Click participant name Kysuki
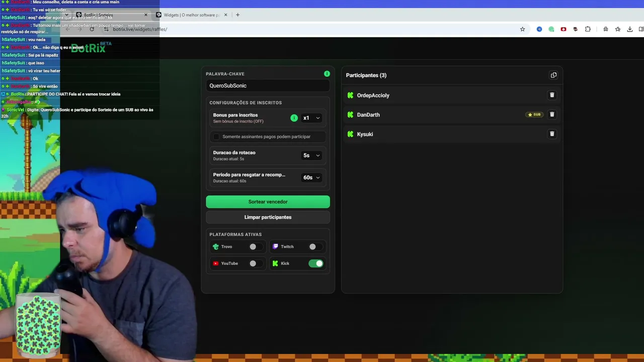Screen dimensions: 644x362 (x=365, y=134)
